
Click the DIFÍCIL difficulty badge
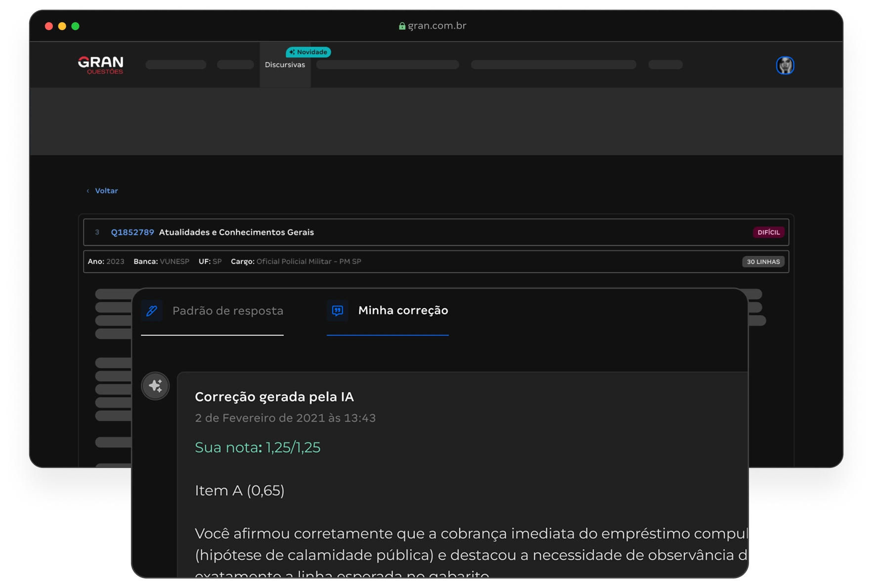[x=768, y=232]
